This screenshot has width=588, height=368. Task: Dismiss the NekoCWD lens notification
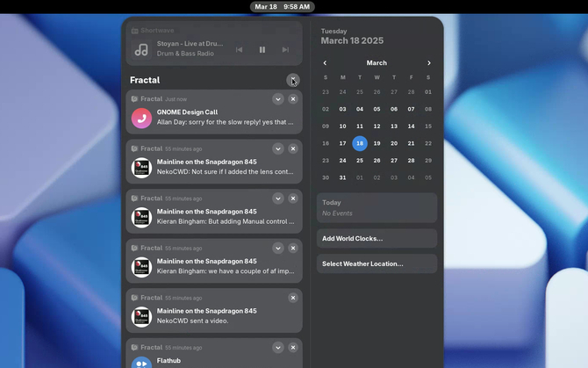coord(293,148)
